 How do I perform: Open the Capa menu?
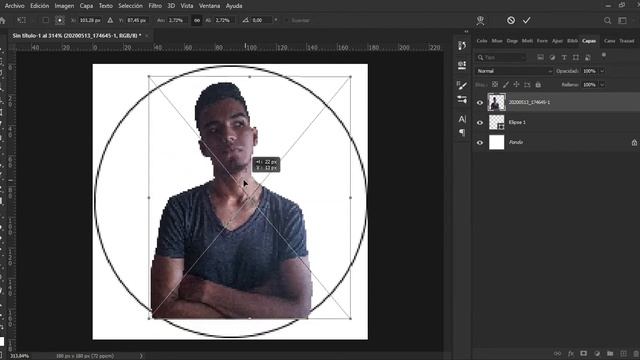86,6
